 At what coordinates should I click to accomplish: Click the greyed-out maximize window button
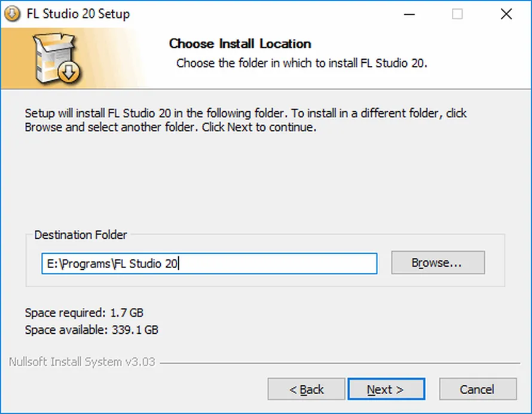(x=457, y=14)
